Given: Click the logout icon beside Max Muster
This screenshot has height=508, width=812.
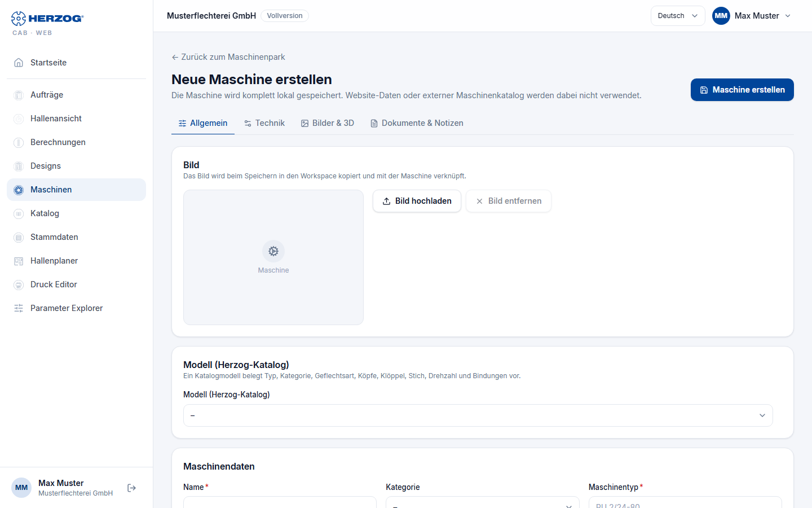Looking at the screenshot, I should pyautogui.click(x=131, y=488).
